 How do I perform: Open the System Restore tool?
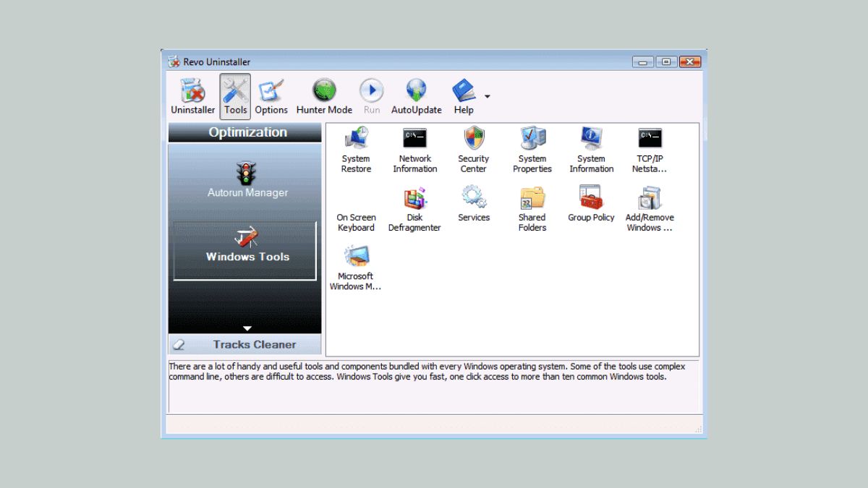click(x=356, y=150)
